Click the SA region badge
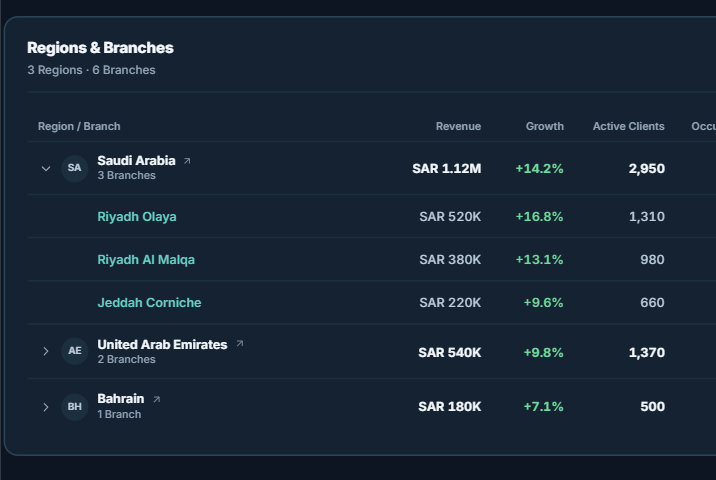This screenshot has height=480, width=716. (x=74, y=168)
